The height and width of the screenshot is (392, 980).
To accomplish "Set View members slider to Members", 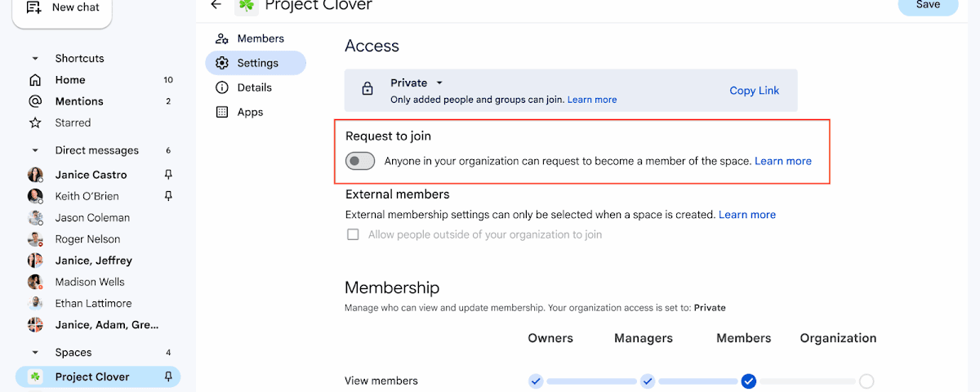I will pos(749,381).
